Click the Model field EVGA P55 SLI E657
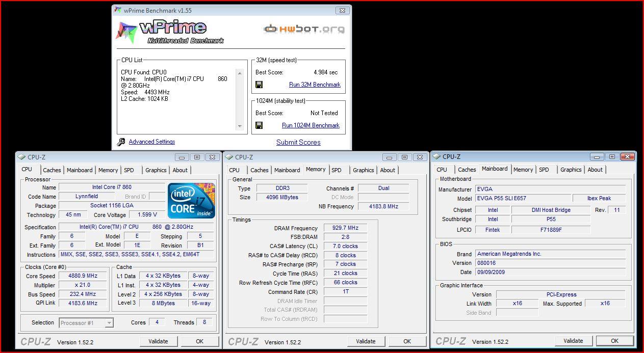This screenshot has width=644, height=353. (x=523, y=198)
